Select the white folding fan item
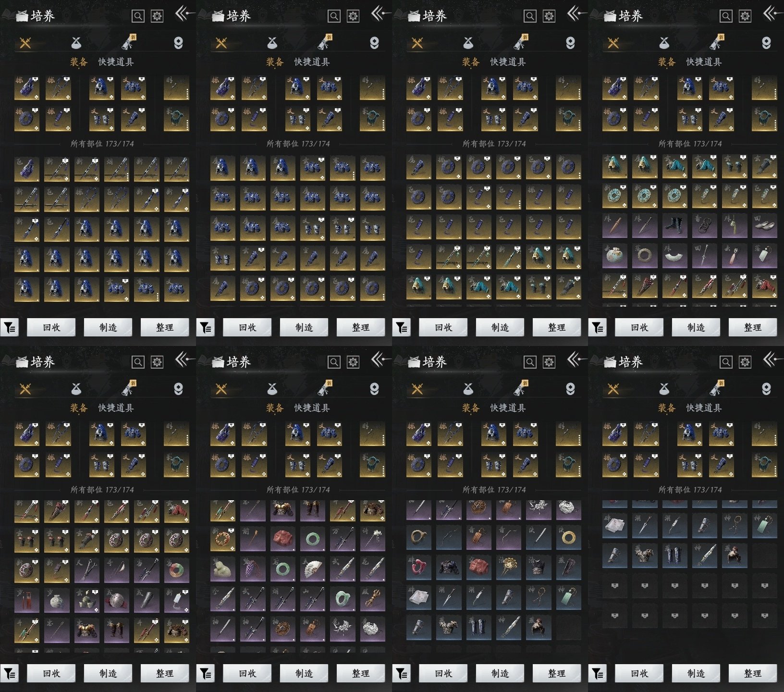 (x=312, y=569)
